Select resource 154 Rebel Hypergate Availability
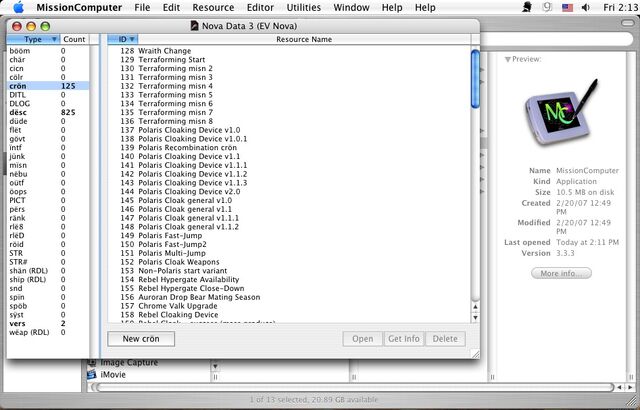Viewport: 640px width, 410px height. [x=289, y=279]
